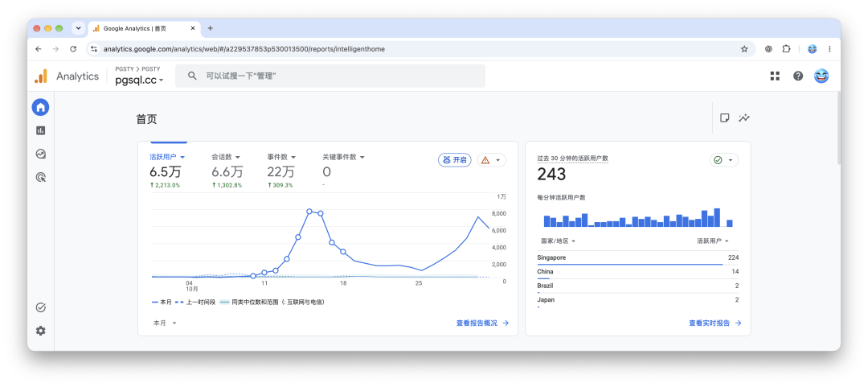Click the annotations note icon
868x387 pixels.
tap(724, 117)
